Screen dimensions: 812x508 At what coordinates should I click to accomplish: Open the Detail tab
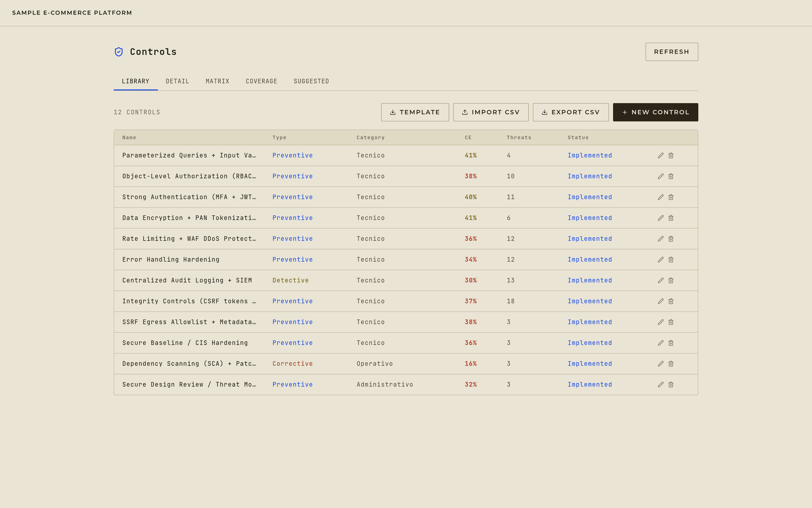(178, 81)
